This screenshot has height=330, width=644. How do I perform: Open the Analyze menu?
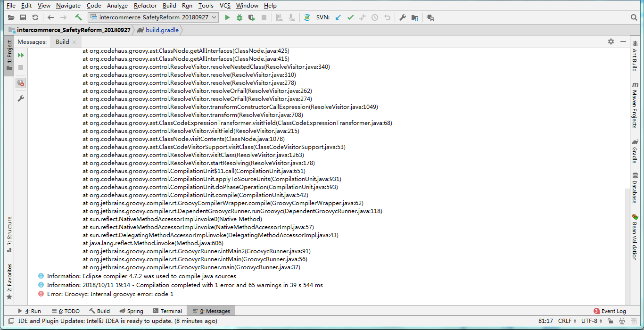pyautogui.click(x=117, y=5)
